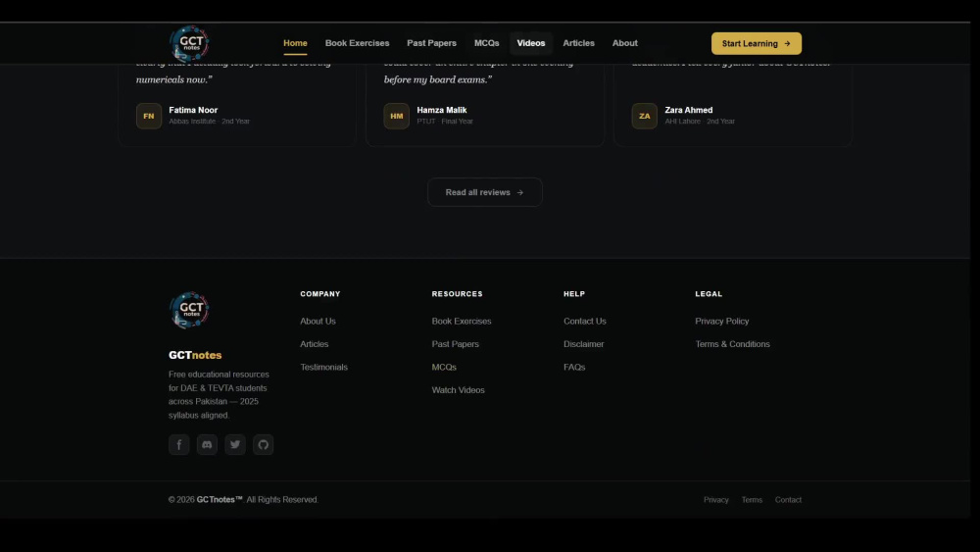Click Zara Ahmed's ZA avatar badge
The image size is (980, 552).
[645, 116]
